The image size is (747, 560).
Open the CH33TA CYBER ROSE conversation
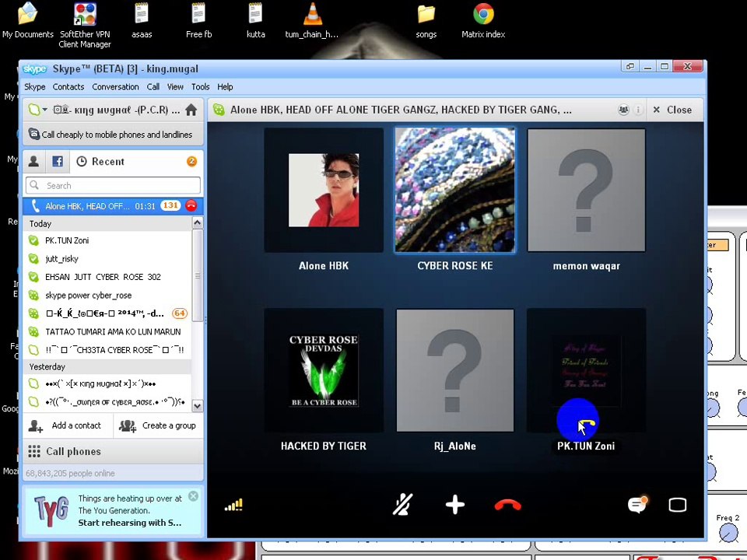tap(107, 349)
